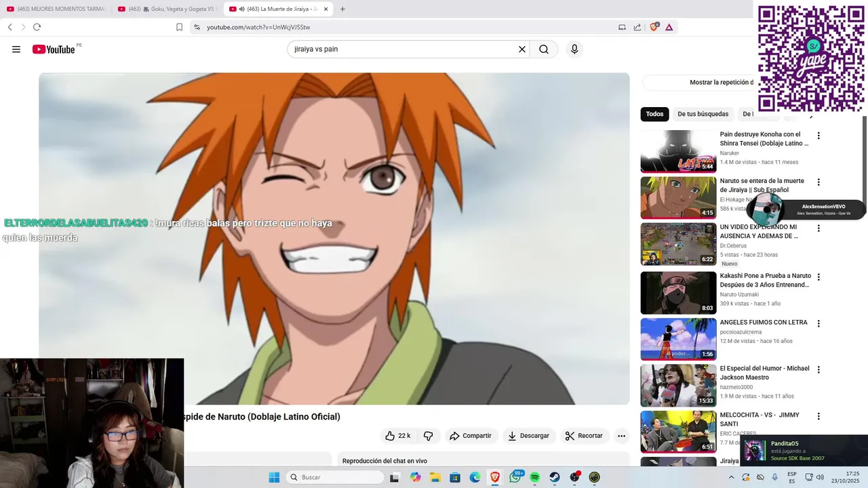Go back with the browser back arrow
Image resolution: width=868 pixels, height=488 pixels.
tap(10, 27)
